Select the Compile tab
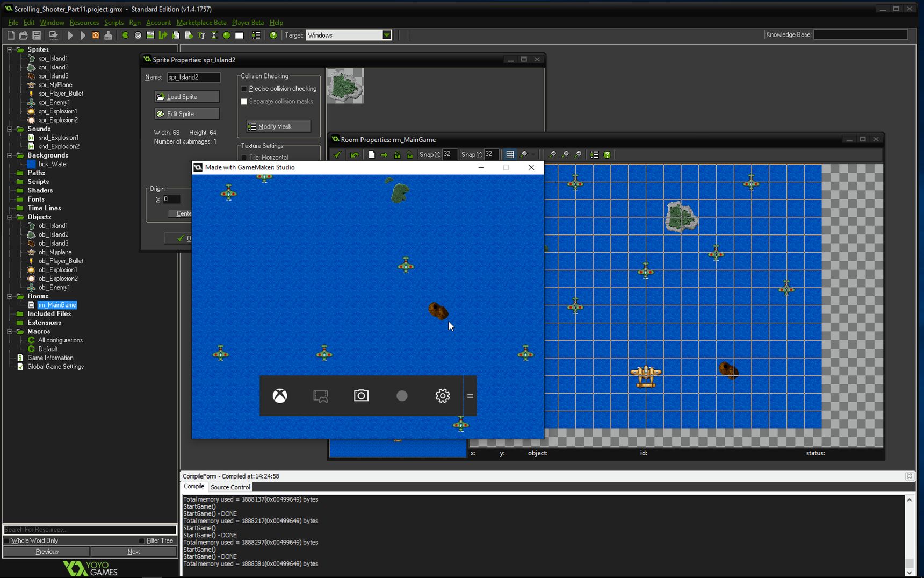924x578 pixels. click(x=194, y=487)
